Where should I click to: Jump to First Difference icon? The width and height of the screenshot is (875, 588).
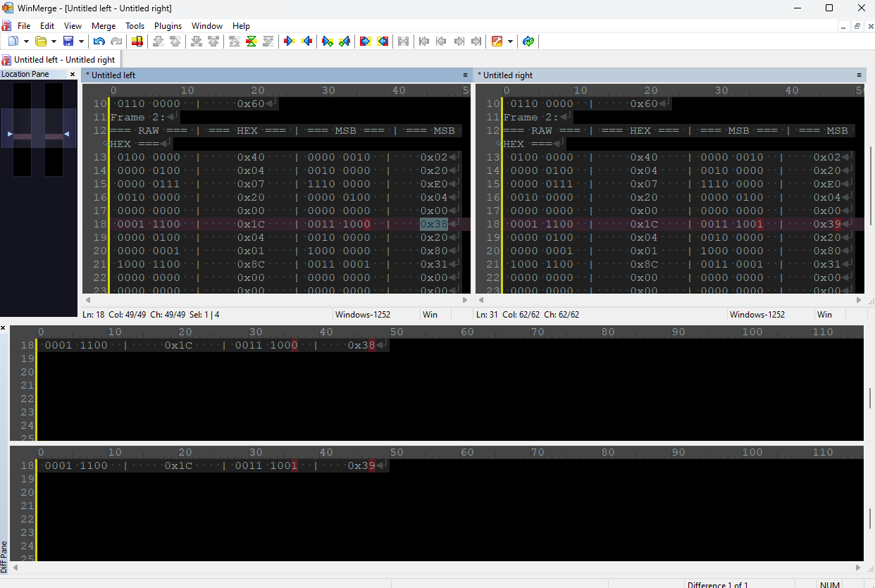pyautogui.click(x=235, y=42)
